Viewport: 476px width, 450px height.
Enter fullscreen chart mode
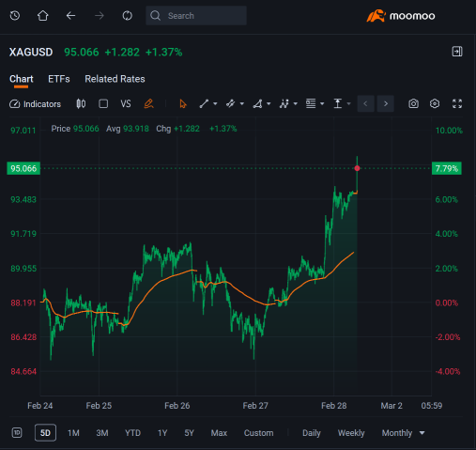coord(457,103)
